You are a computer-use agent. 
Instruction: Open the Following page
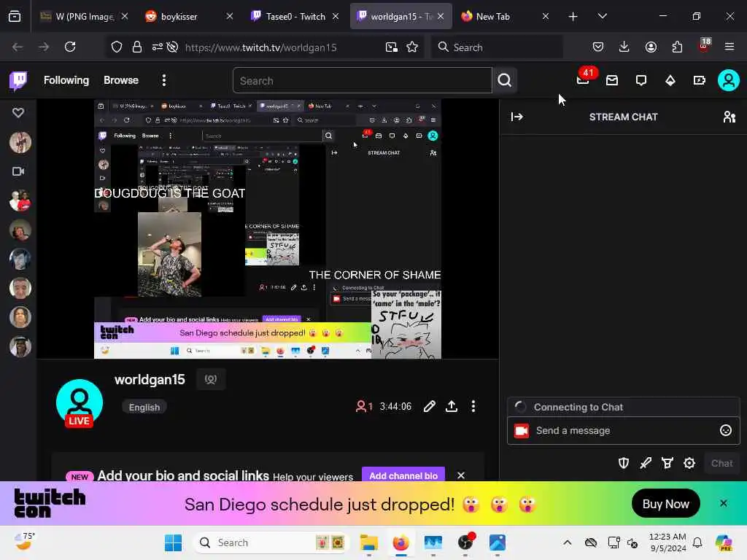66,80
